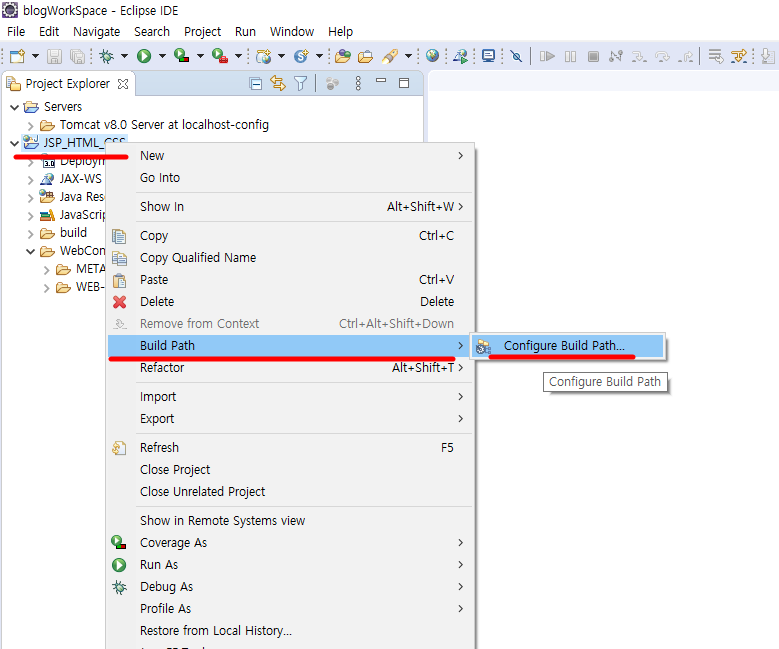Viewport: 779px width, 649px height.
Task: Click the New wizard toolbar icon
Action: [x=17, y=56]
